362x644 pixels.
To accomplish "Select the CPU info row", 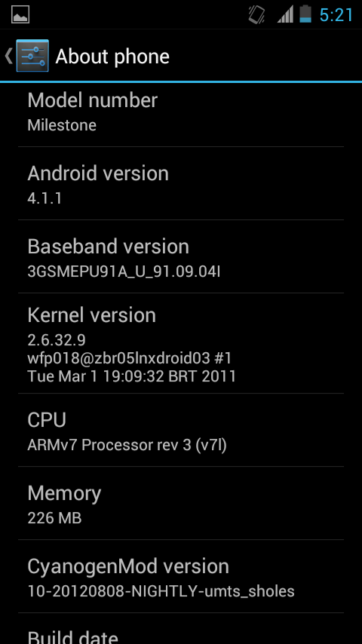I will point(181,430).
